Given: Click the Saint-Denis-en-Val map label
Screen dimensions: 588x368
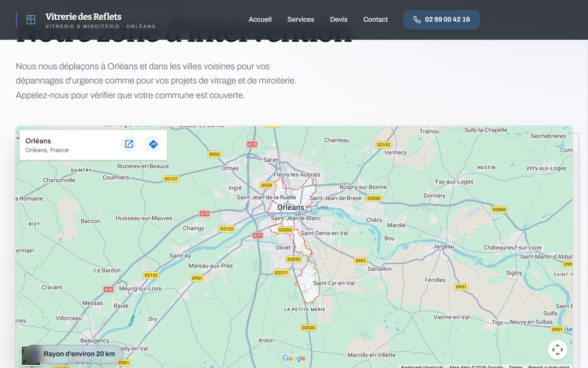Looking at the screenshot, I should coord(324,233).
